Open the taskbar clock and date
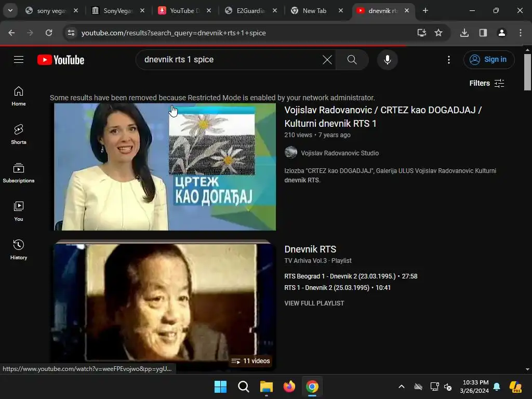Screen dimensions: 532x399 [x=474, y=387]
